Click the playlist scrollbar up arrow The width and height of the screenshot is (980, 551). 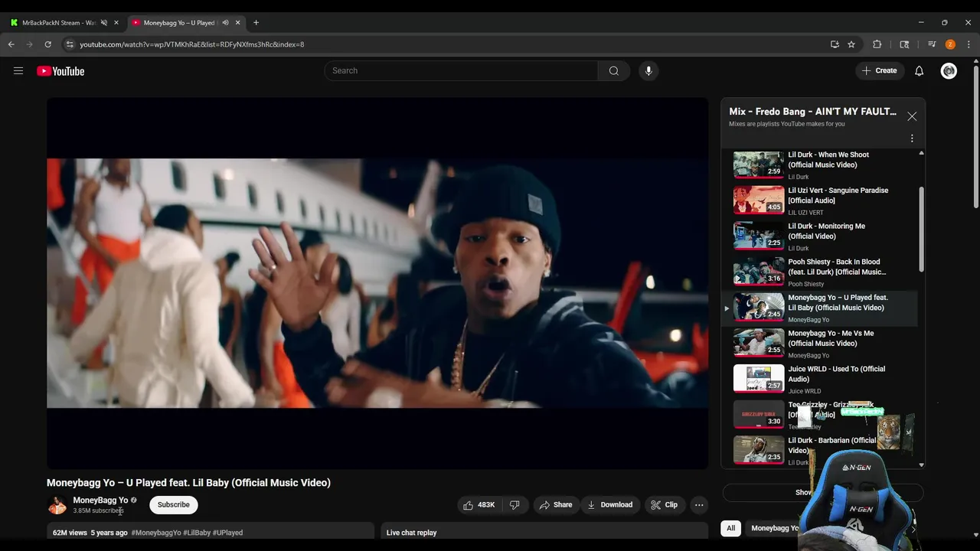[x=921, y=153]
